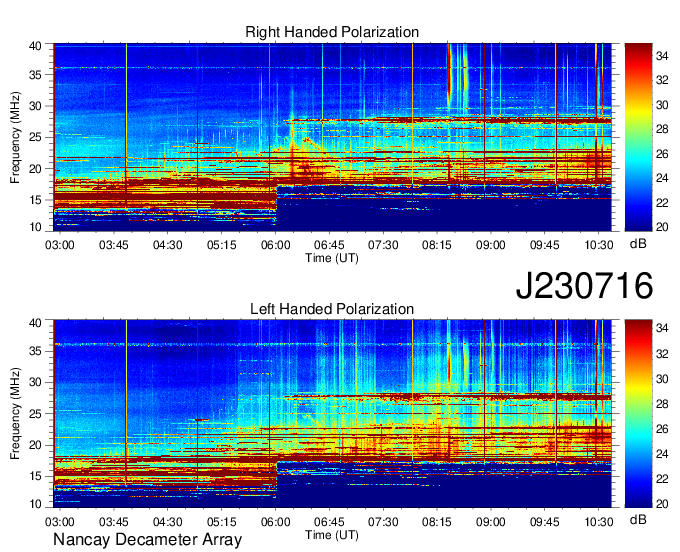Click the 15 MHz tick of upper plot

(x=35, y=200)
